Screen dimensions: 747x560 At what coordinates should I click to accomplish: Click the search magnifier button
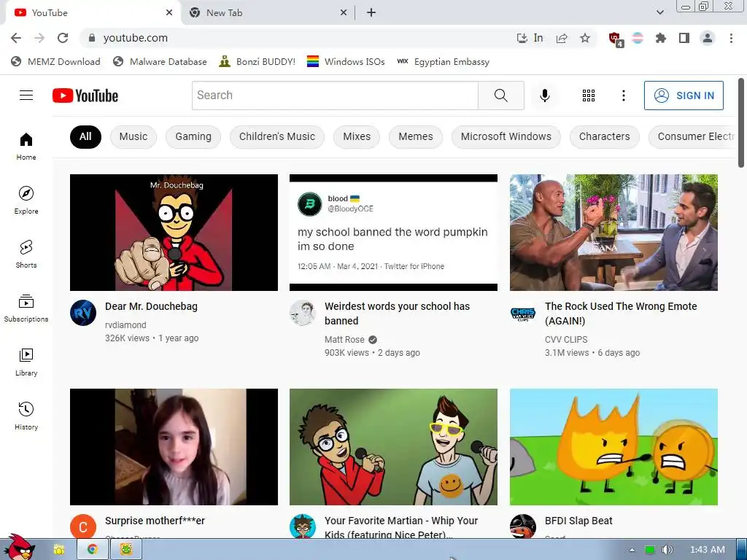[x=500, y=96]
